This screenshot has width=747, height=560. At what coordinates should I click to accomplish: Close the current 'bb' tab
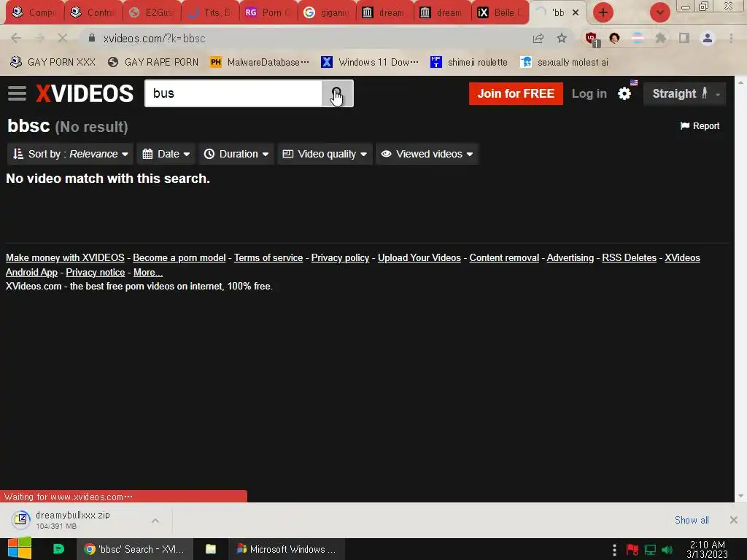576,12
